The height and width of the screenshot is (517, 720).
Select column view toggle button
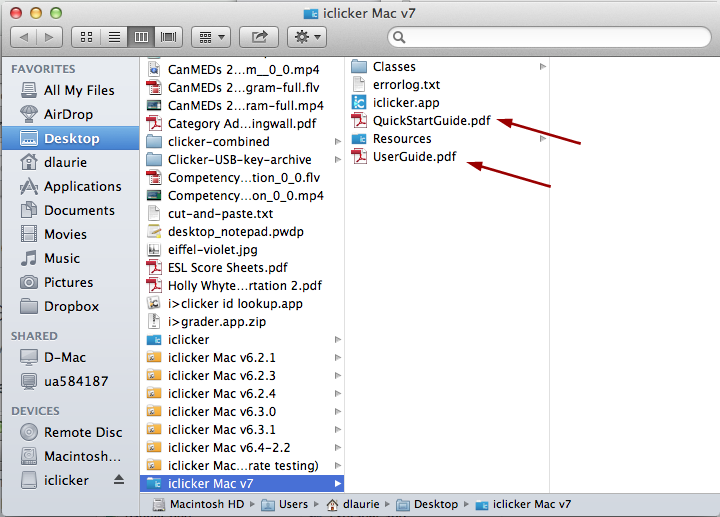tap(142, 37)
